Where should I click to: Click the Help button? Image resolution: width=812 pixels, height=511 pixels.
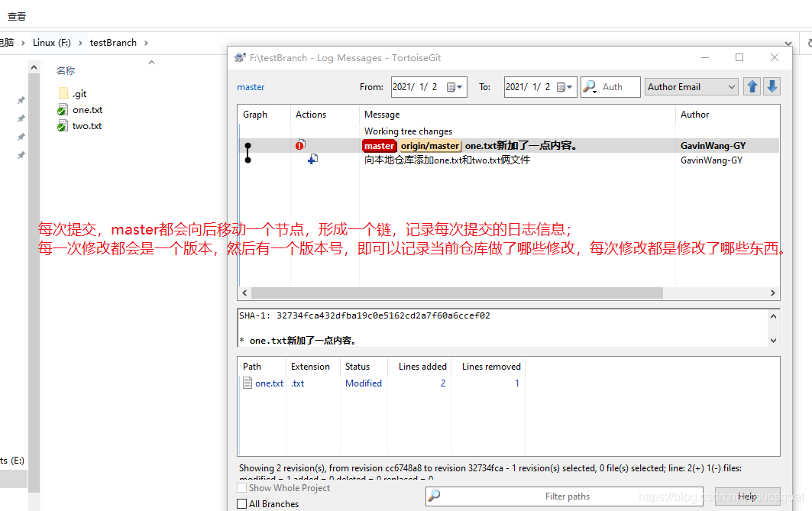[747, 496]
